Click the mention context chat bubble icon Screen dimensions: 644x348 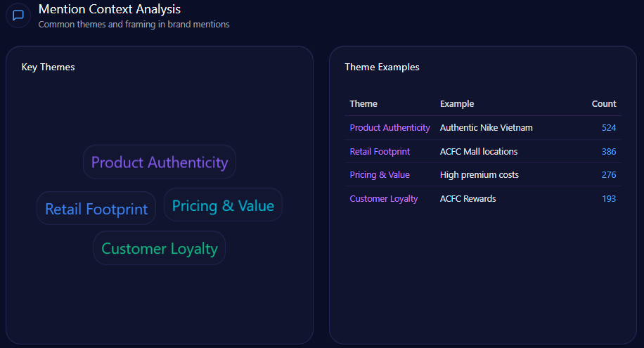tap(18, 15)
